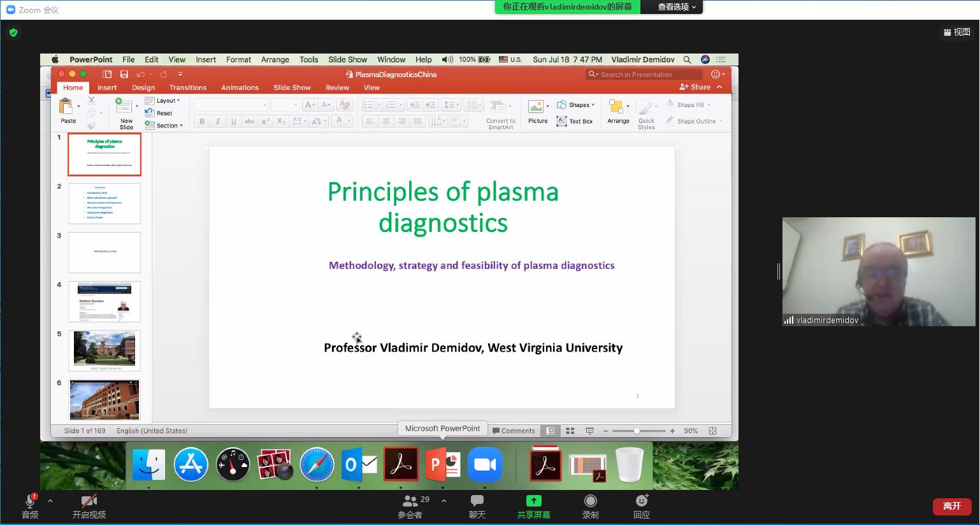Switch to the Transitions ribbon tab
The image size is (980, 525).
tap(187, 88)
